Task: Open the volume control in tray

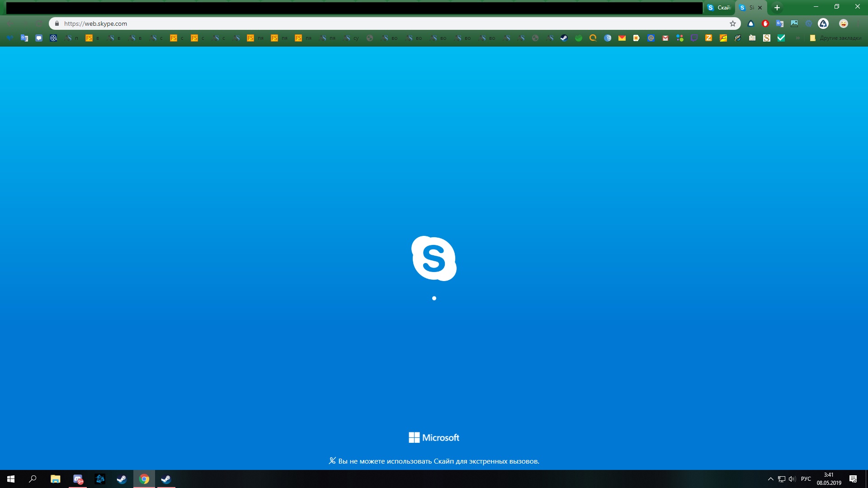Action: (792, 479)
